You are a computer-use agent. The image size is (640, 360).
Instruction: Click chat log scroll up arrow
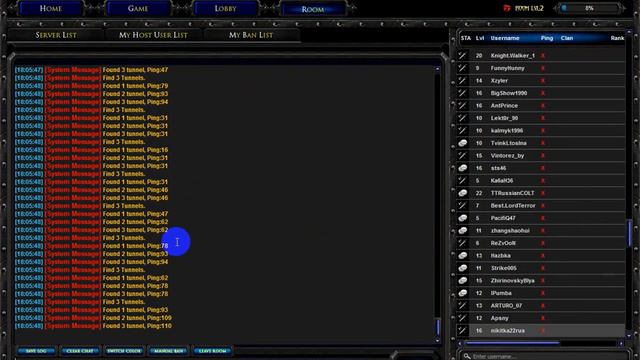(438, 69)
